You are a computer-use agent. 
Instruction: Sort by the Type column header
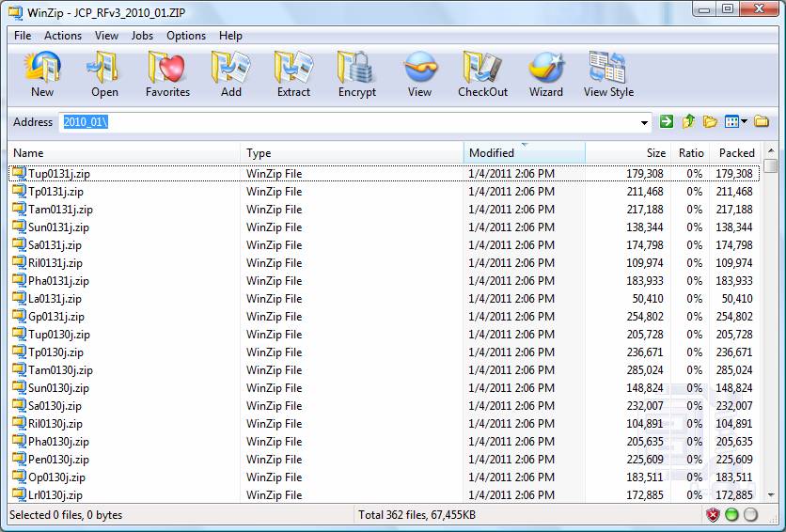click(x=352, y=153)
